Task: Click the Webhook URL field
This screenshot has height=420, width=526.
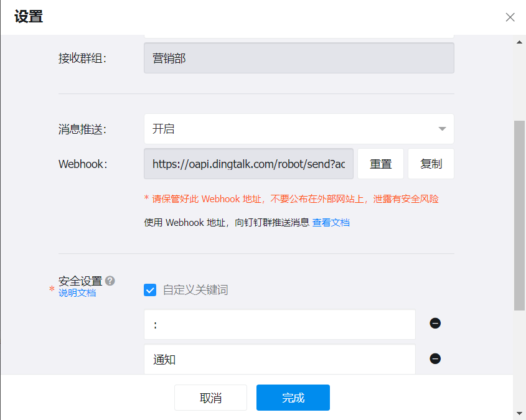Action: point(248,164)
